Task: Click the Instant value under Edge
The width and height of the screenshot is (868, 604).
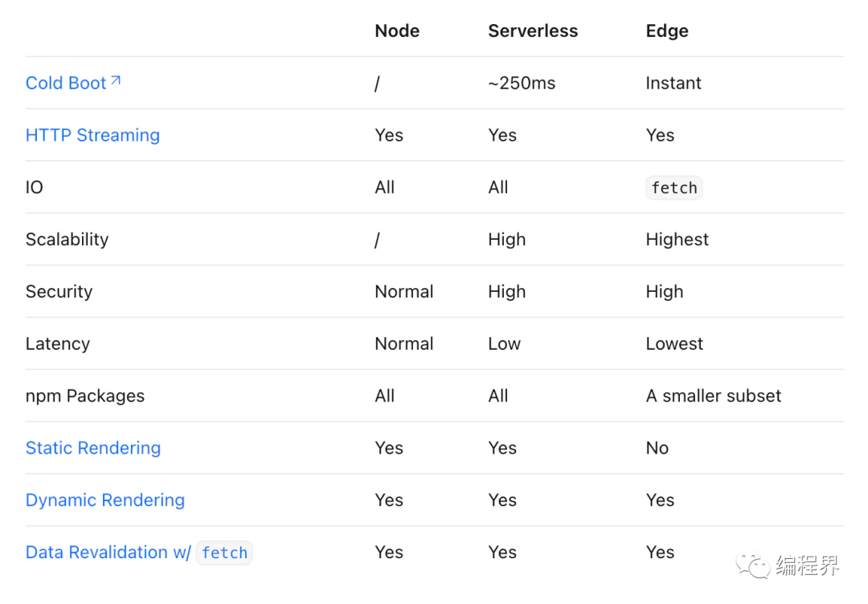Action: (x=674, y=83)
